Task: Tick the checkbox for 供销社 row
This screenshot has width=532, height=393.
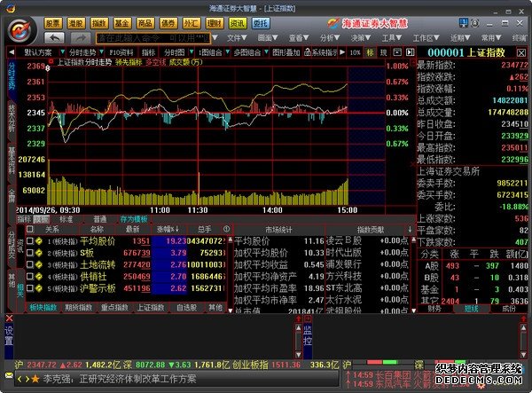Action: pos(30,277)
